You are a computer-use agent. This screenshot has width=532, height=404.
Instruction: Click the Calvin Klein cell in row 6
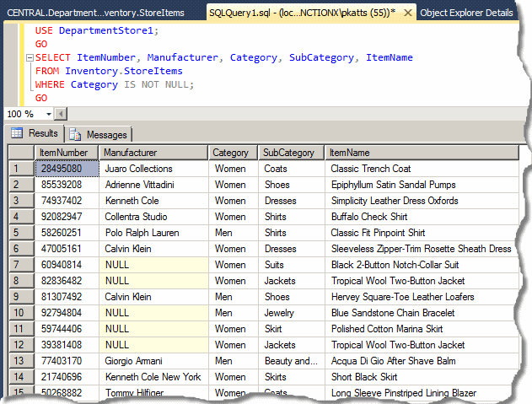pos(153,249)
